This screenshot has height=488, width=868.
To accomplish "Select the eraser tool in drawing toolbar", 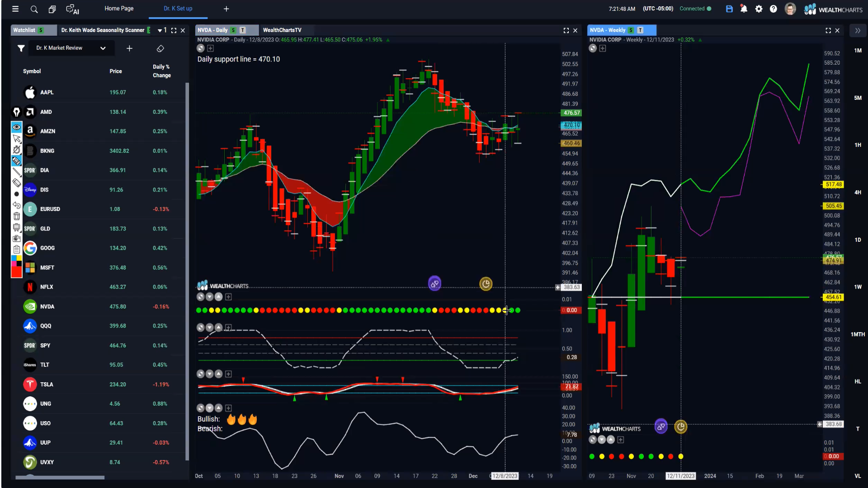I will (x=16, y=183).
